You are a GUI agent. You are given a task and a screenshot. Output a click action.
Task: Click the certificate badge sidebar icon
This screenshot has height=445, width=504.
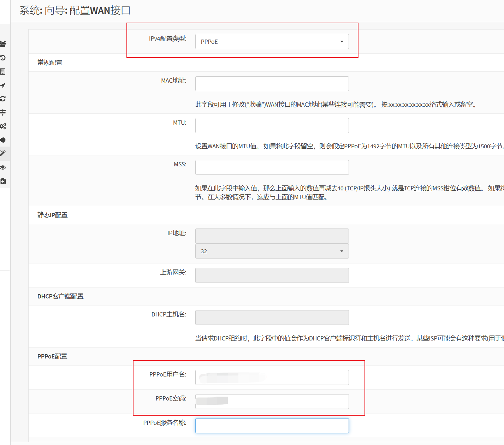3,140
